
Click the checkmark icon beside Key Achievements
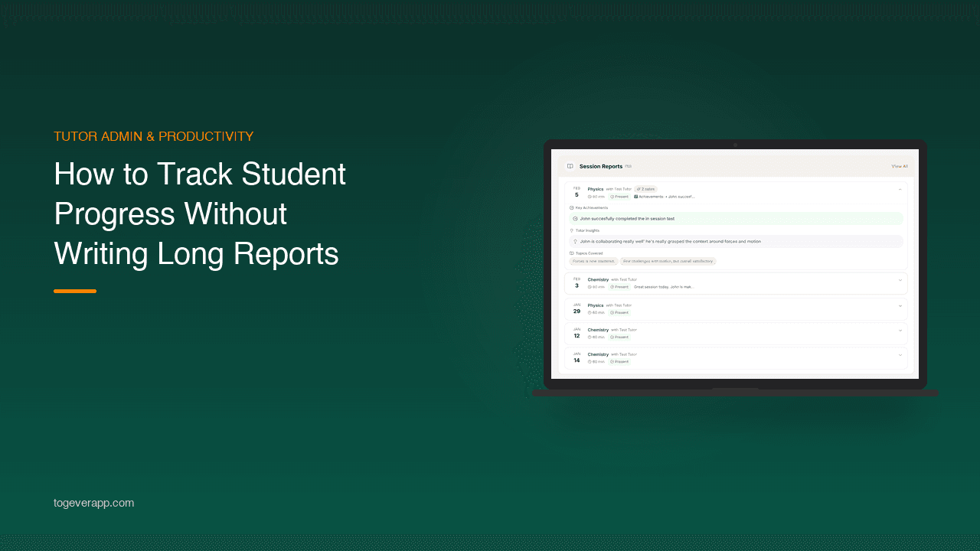(x=571, y=206)
